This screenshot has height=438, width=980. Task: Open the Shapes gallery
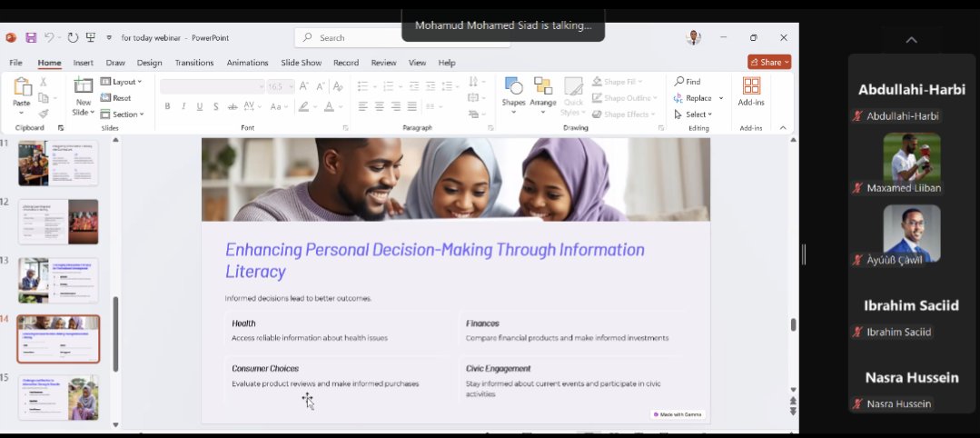coord(513,95)
